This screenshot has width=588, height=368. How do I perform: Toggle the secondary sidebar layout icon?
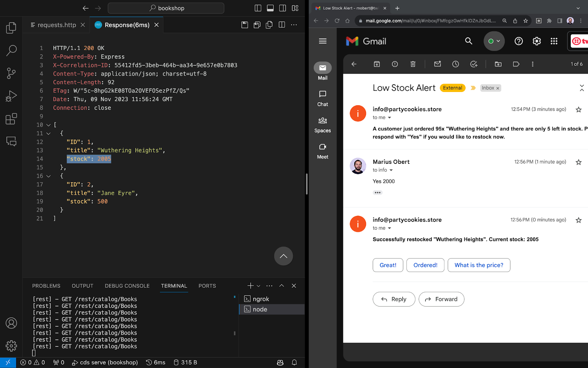click(x=283, y=8)
